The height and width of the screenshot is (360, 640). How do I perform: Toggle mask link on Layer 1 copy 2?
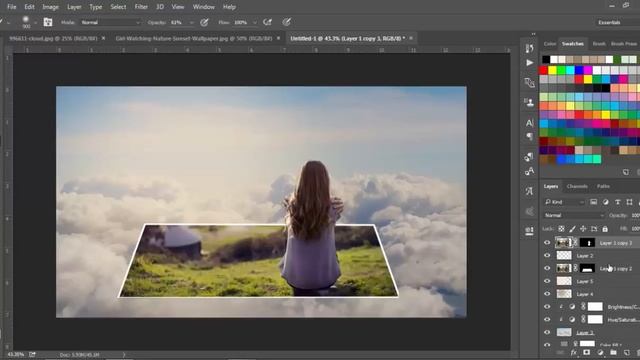point(576,268)
